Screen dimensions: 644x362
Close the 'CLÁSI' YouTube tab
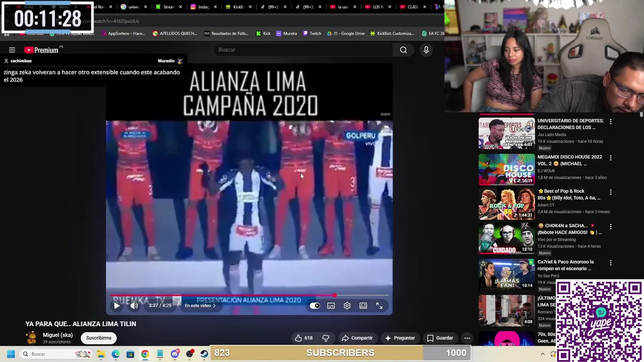point(425,7)
